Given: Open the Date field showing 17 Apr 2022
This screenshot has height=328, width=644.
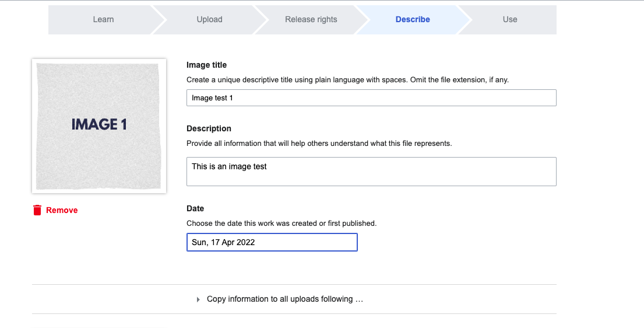Looking at the screenshot, I should click(x=272, y=242).
